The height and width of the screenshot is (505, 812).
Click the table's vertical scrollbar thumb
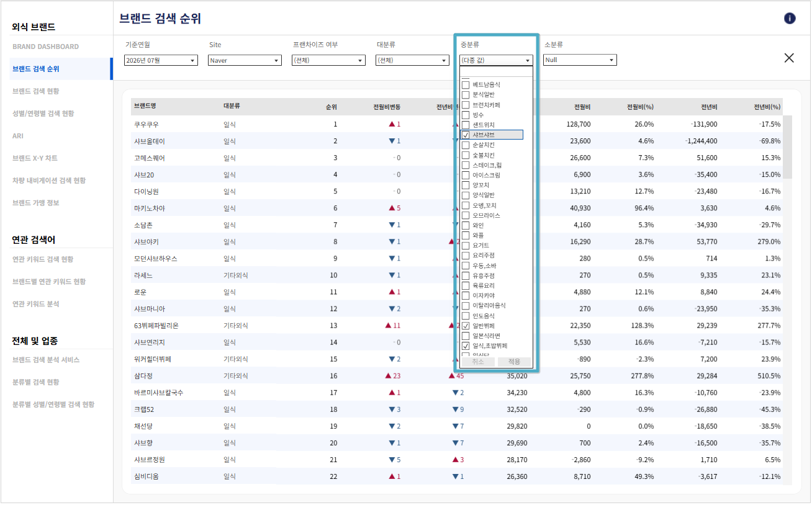point(787,146)
